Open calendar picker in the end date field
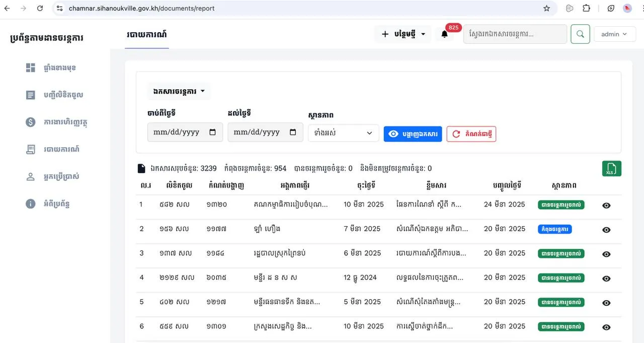The height and width of the screenshot is (343, 644). pos(293,132)
